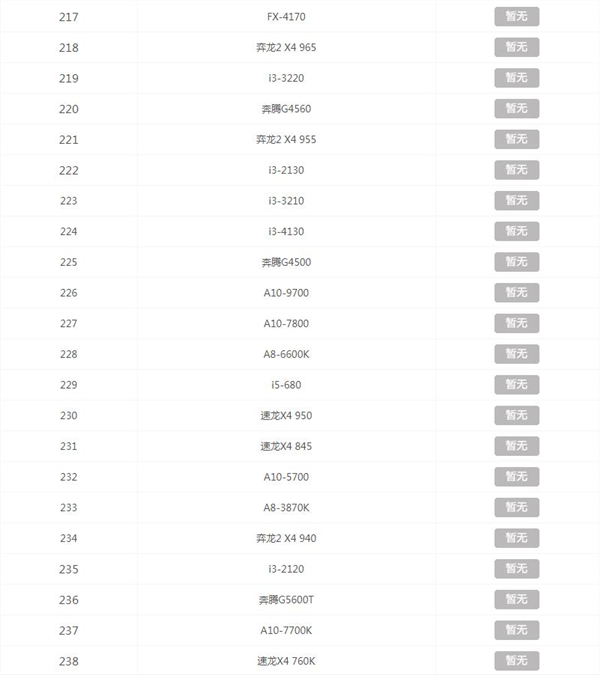The width and height of the screenshot is (600, 675).
Task: Click 暂无 in the 奔腾G4560 row
Action: [x=516, y=108]
